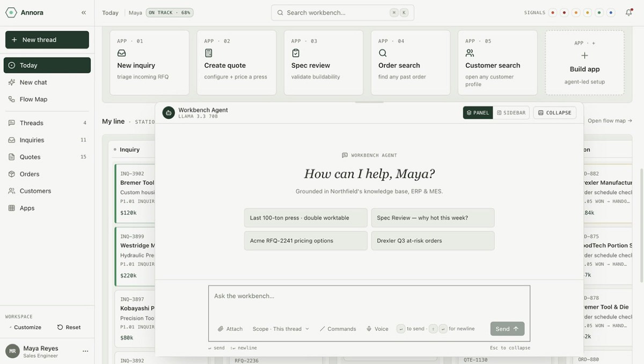Open the Scope · This thread dropdown
644x364 pixels.
pyautogui.click(x=281, y=329)
